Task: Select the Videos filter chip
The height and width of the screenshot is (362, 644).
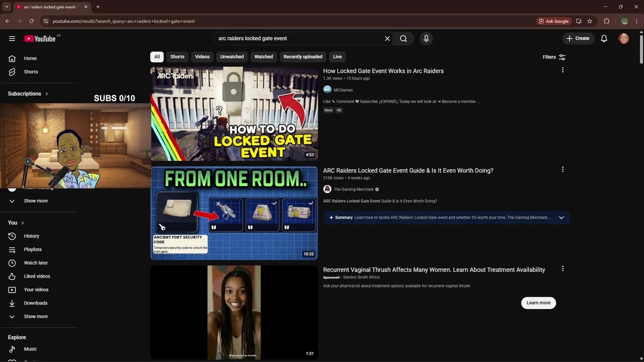Action: [202, 57]
